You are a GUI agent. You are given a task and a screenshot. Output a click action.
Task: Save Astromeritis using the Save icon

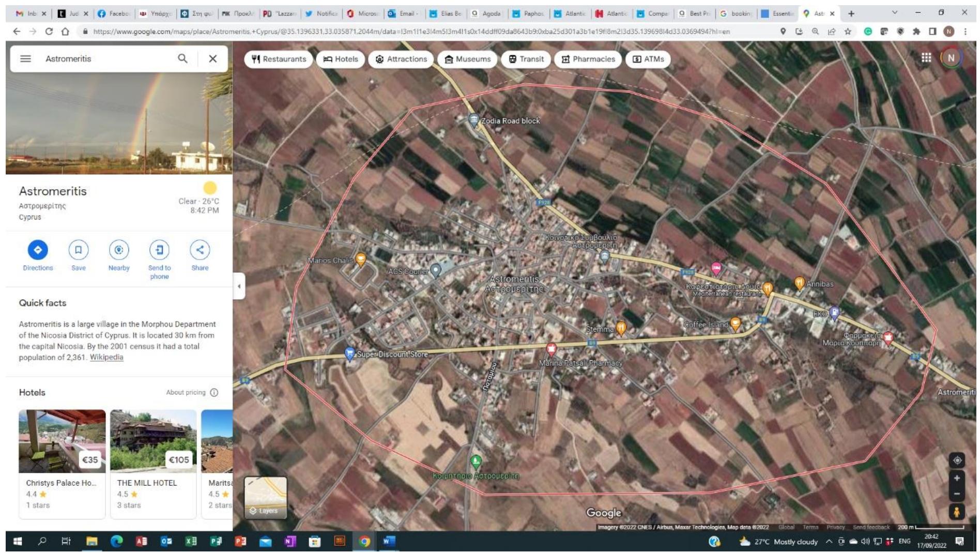point(78,250)
